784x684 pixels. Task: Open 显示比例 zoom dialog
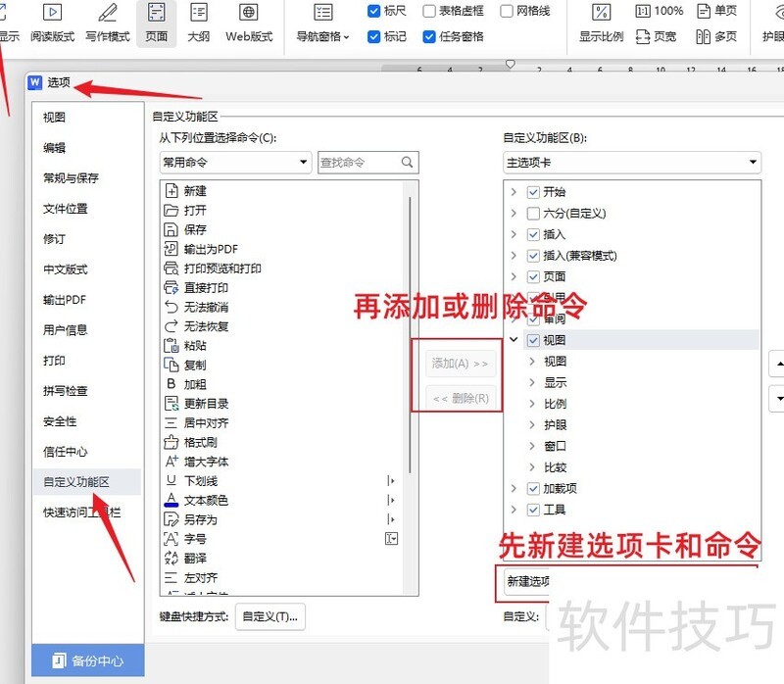pyautogui.click(x=601, y=23)
